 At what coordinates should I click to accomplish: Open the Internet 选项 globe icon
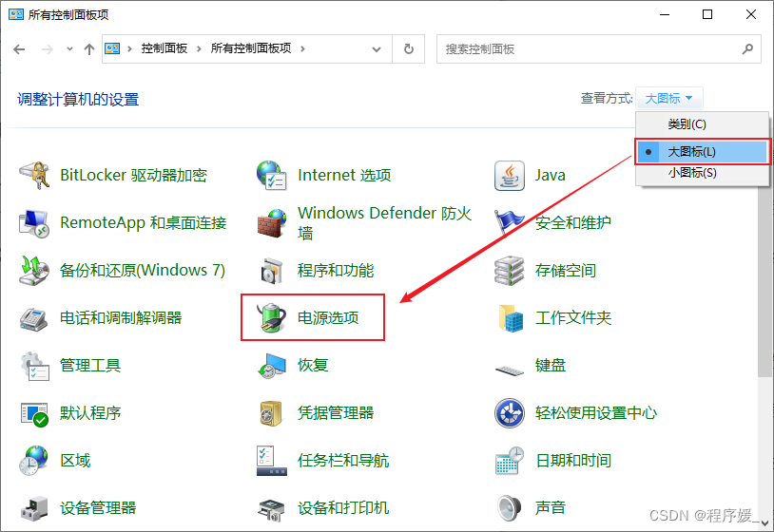pyautogui.click(x=272, y=175)
